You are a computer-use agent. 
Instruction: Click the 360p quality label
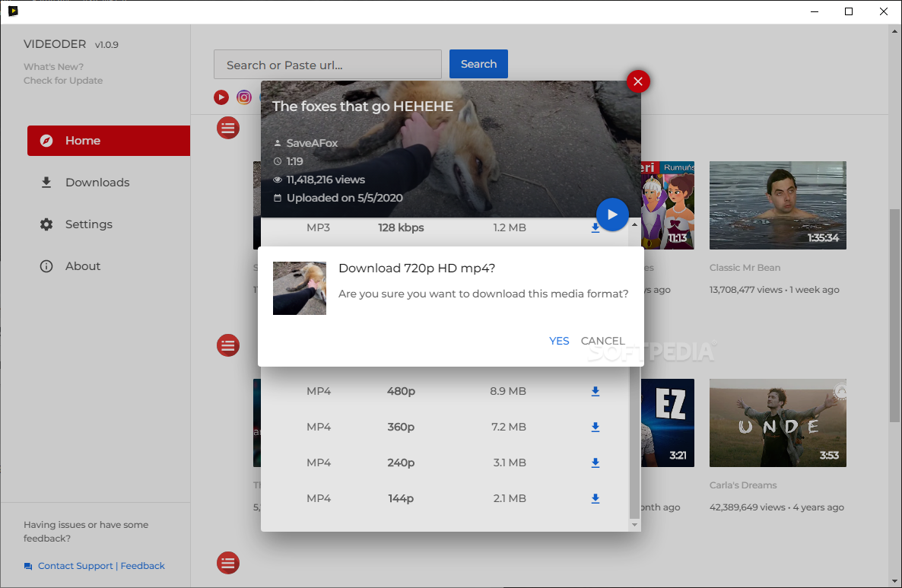pyautogui.click(x=401, y=427)
